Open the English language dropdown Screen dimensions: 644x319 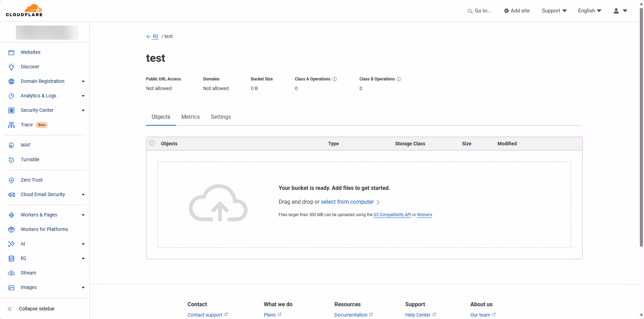click(590, 11)
